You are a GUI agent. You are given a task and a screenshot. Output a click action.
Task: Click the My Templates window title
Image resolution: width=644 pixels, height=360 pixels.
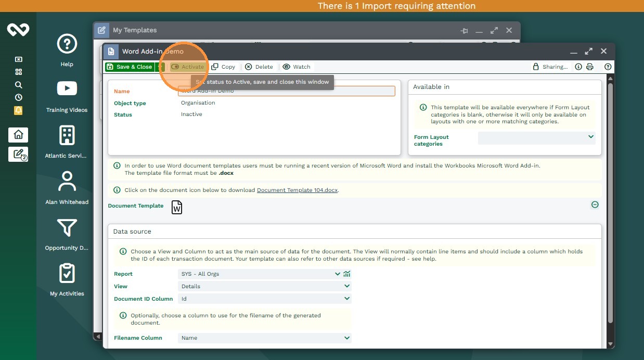[x=135, y=30]
